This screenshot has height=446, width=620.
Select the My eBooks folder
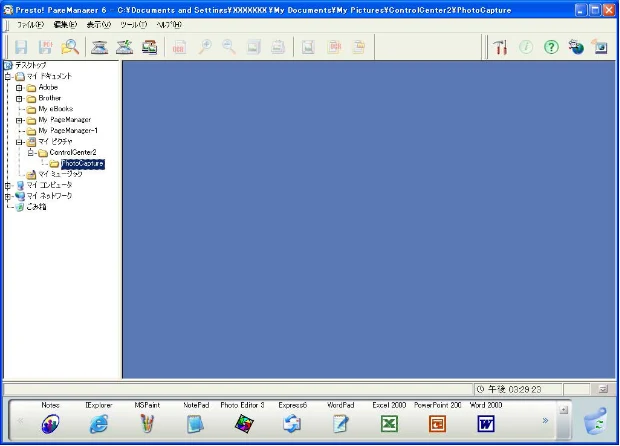click(x=56, y=109)
